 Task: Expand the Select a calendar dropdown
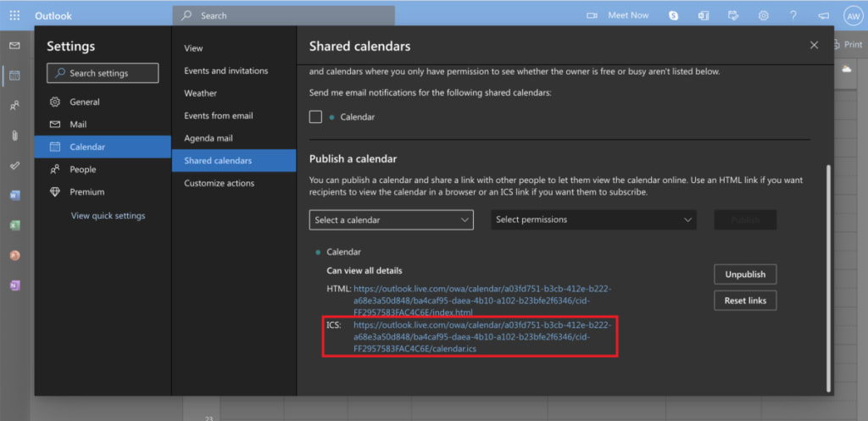click(x=392, y=219)
